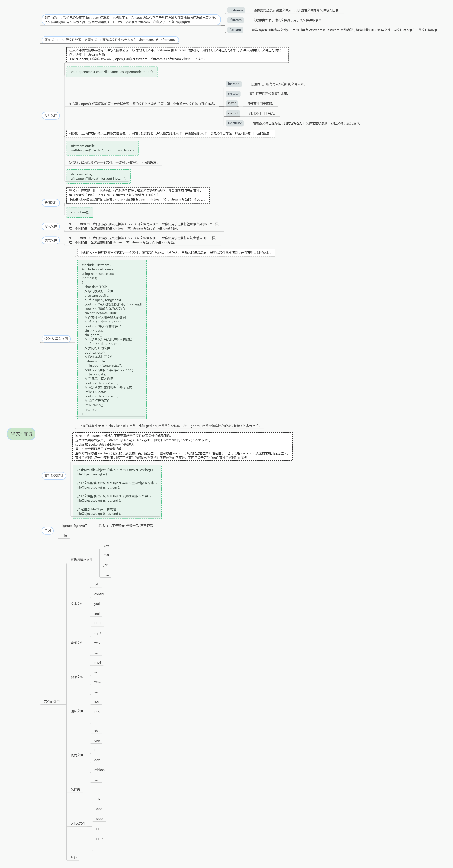The height and width of the screenshot is (868, 453).
Task: Select the root node 36.文件和流
Action: [x=21, y=434]
